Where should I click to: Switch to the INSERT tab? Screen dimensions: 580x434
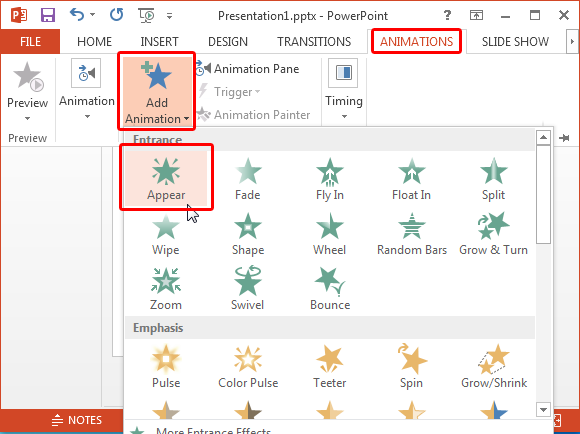(x=159, y=41)
